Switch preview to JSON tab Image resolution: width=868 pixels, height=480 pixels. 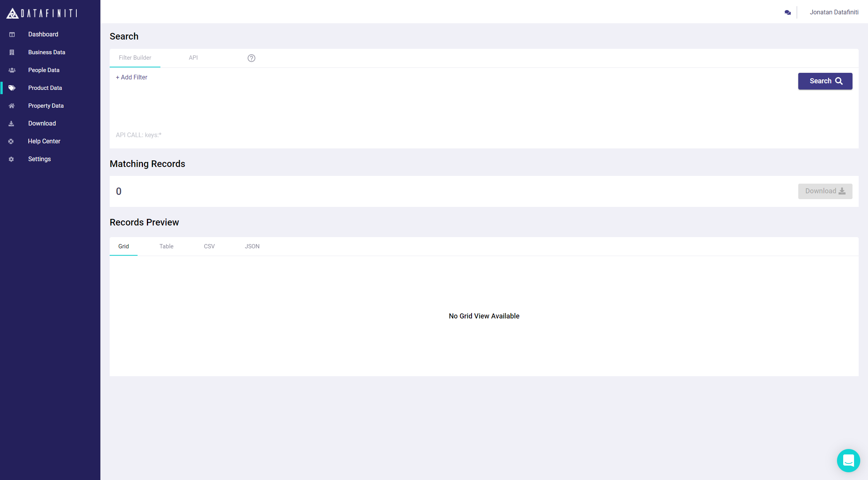click(252, 246)
